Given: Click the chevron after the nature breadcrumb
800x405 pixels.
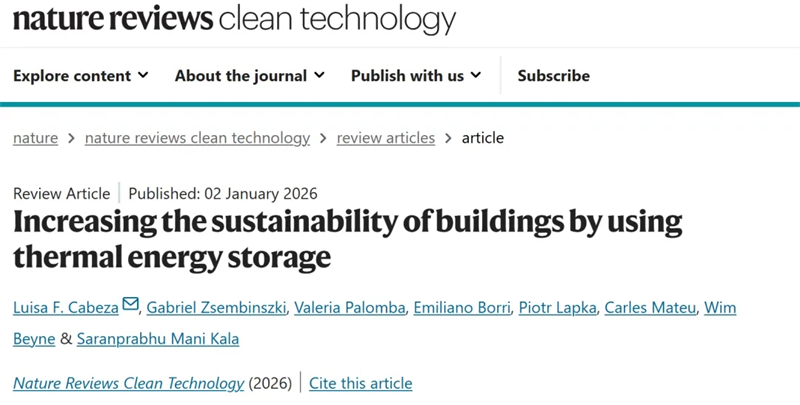Looking at the screenshot, I should pyautogui.click(x=72, y=138).
